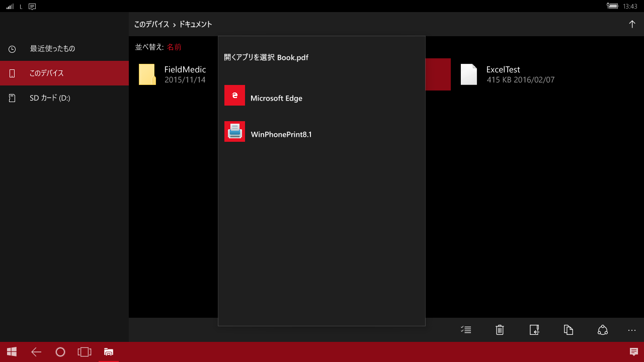Delete the selected item with trash icon
The image size is (644, 362).
(500, 330)
